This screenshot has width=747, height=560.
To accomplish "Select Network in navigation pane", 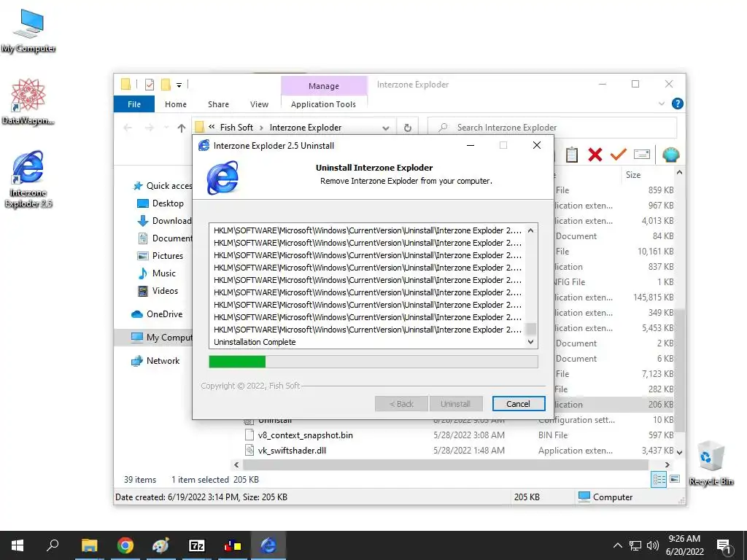I will (156, 361).
